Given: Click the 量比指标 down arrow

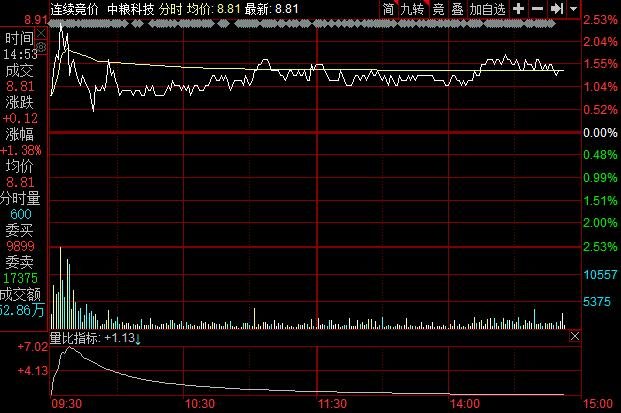Looking at the screenshot, I should click(138, 339).
